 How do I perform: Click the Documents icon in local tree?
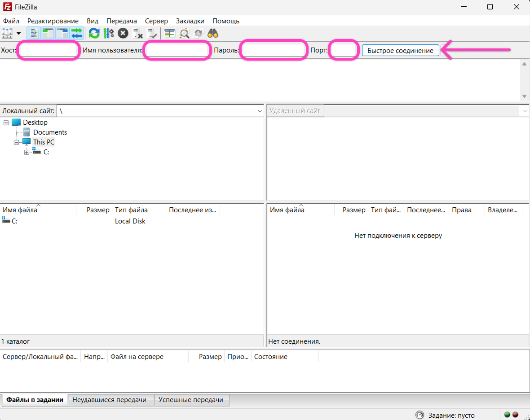pos(26,132)
